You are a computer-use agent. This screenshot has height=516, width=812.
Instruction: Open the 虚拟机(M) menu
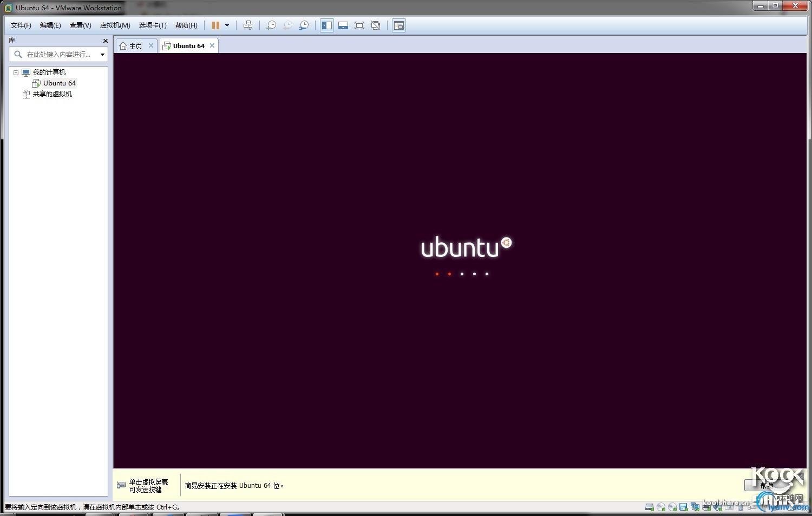(115, 25)
